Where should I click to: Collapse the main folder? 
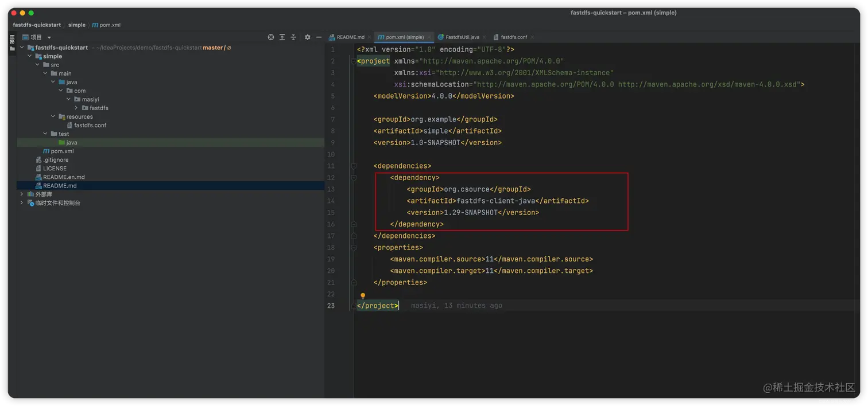tap(45, 73)
